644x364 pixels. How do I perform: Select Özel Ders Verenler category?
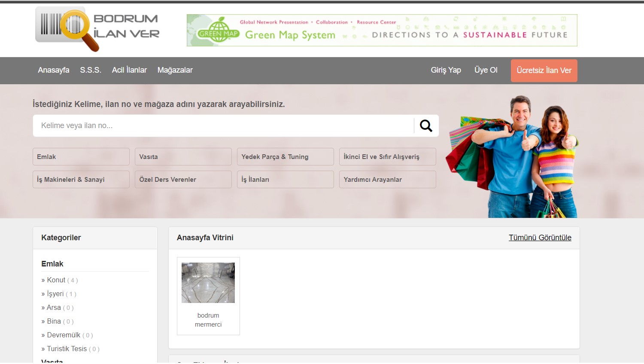coord(183,180)
